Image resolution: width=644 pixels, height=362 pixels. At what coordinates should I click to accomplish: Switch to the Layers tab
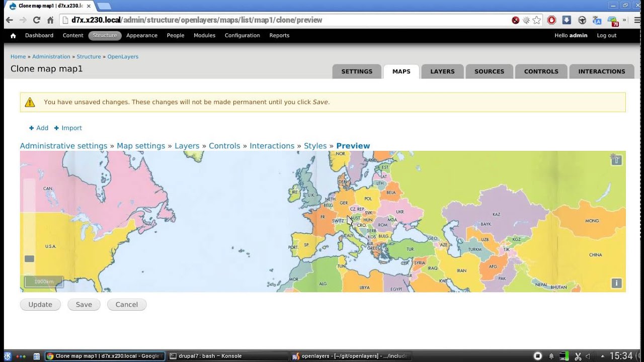pyautogui.click(x=442, y=71)
